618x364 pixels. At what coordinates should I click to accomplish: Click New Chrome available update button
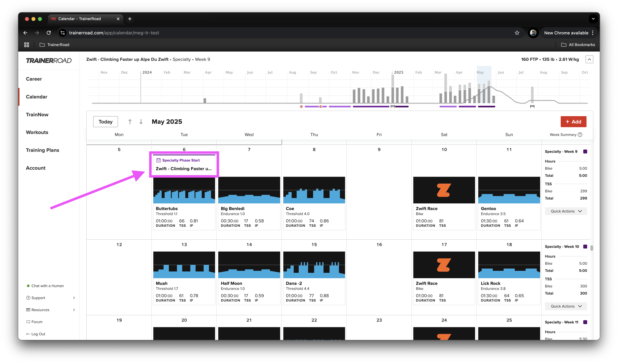point(566,33)
